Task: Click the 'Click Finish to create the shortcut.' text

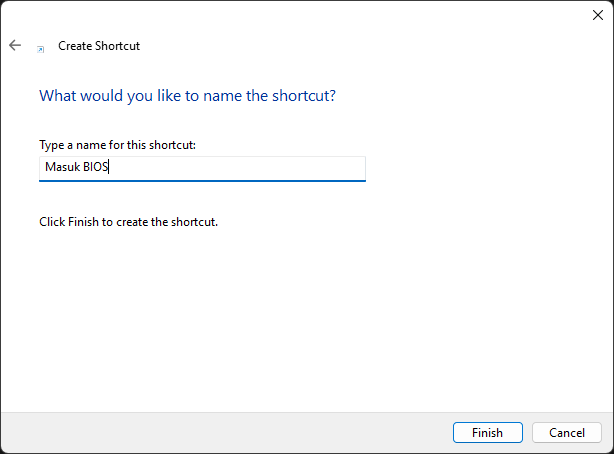Action: 128,222
